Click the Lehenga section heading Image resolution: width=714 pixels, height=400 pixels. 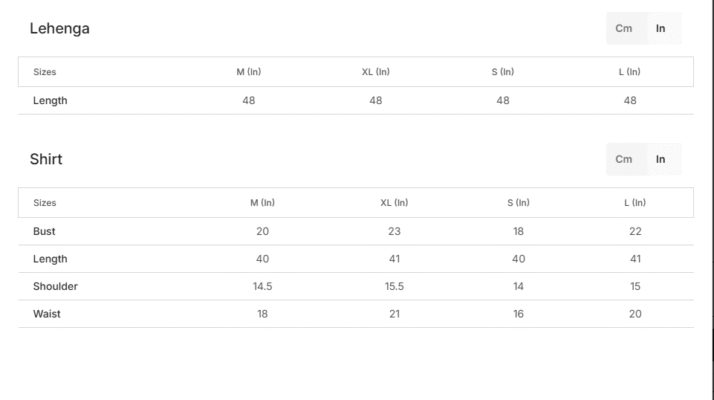pyautogui.click(x=60, y=29)
